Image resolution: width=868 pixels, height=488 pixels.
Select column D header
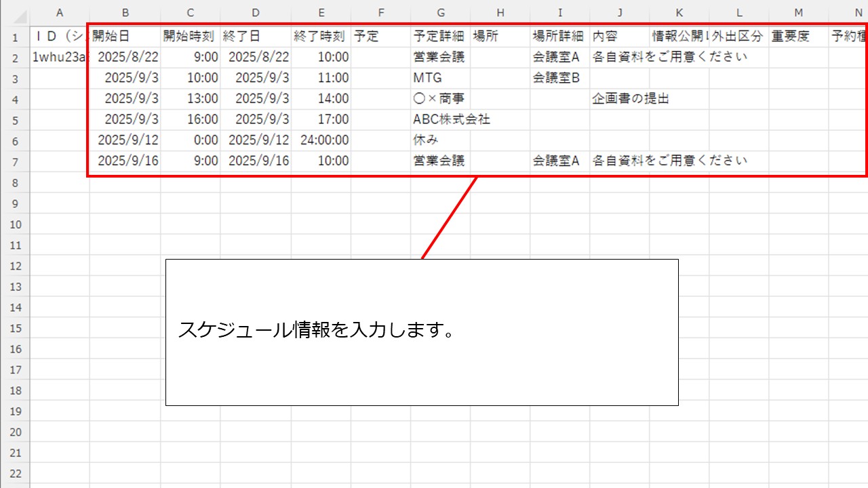point(256,12)
